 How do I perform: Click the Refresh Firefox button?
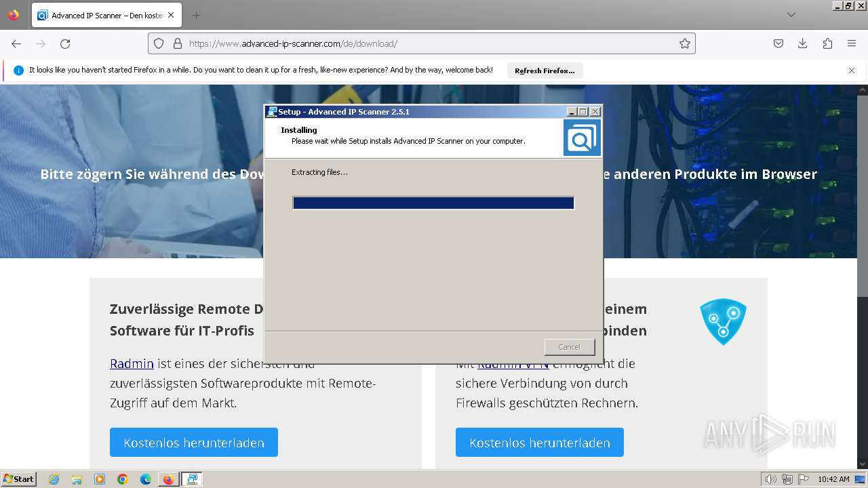(545, 70)
